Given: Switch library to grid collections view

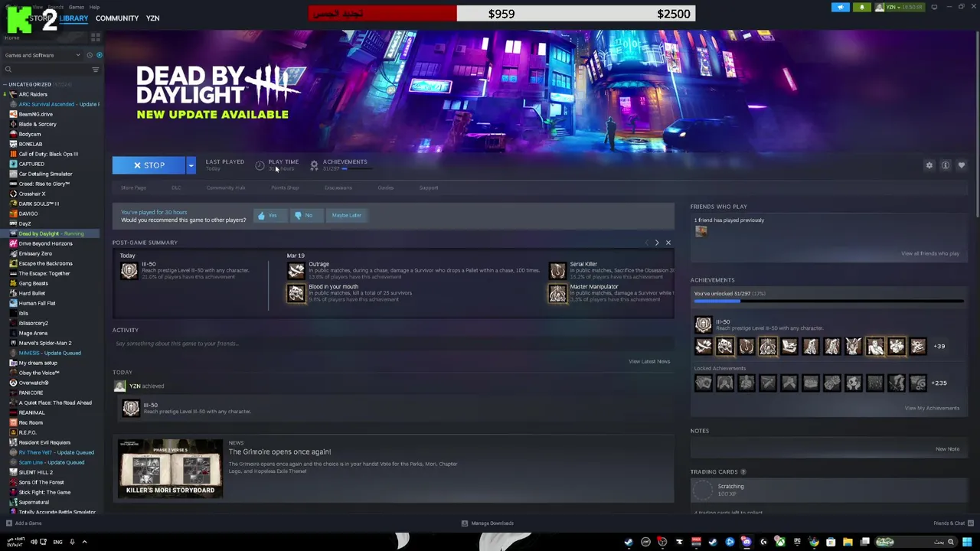Looking at the screenshot, I should click(96, 37).
